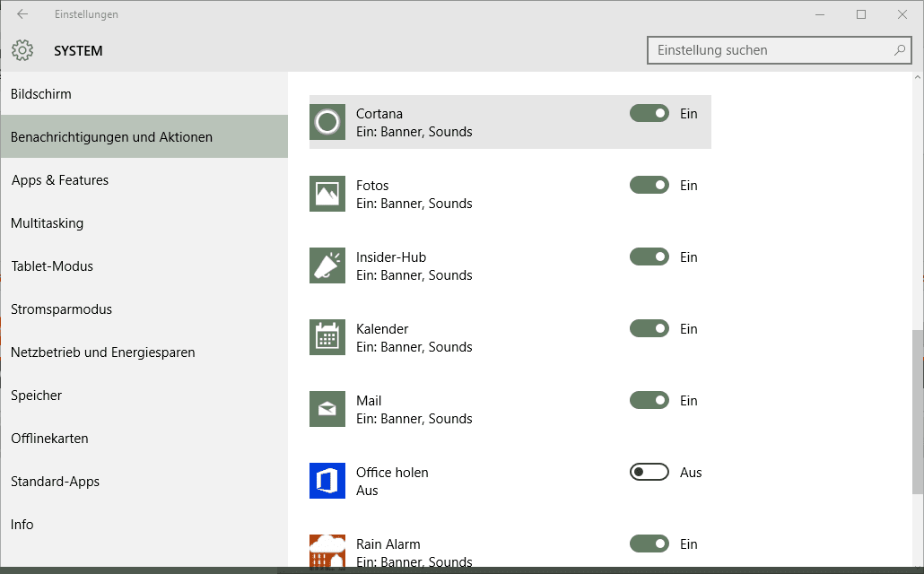924x574 pixels.
Task: Enable Office holen notifications toggle
Action: tap(649, 473)
